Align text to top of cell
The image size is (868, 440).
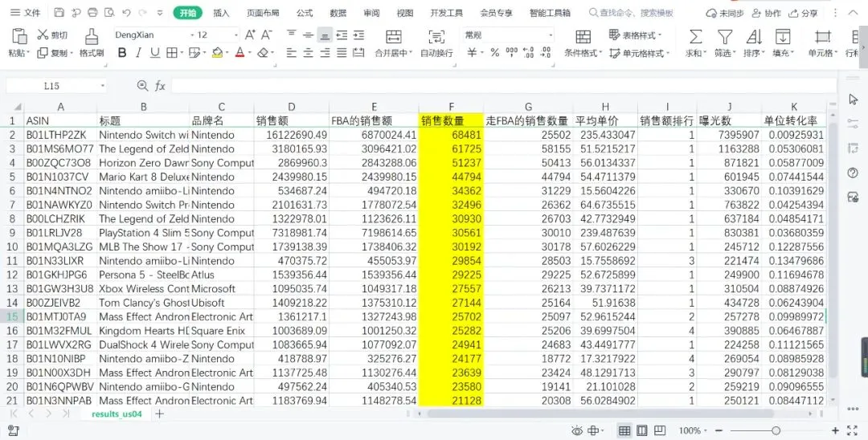pos(292,35)
